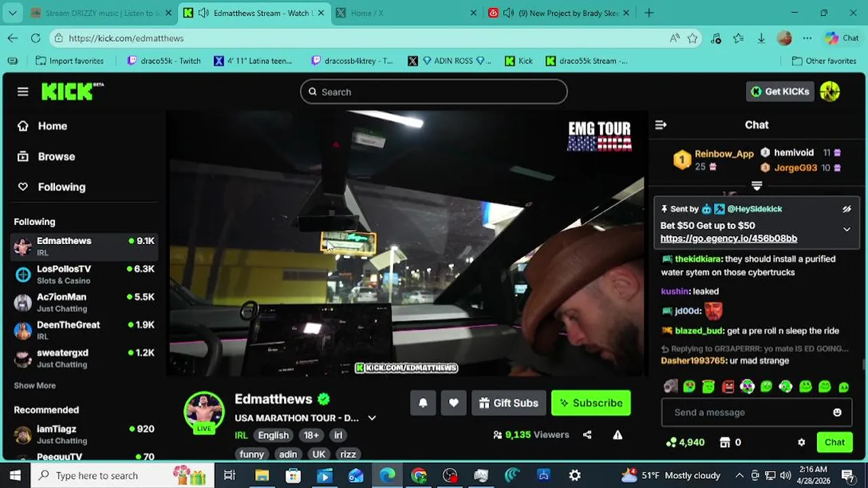Click the 4,940 channel points balance
868x488 pixels.
tap(685, 442)
